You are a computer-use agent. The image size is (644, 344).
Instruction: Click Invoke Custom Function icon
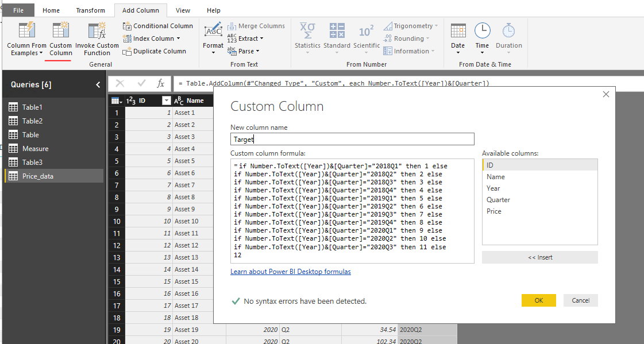click(x=97, y=30)
